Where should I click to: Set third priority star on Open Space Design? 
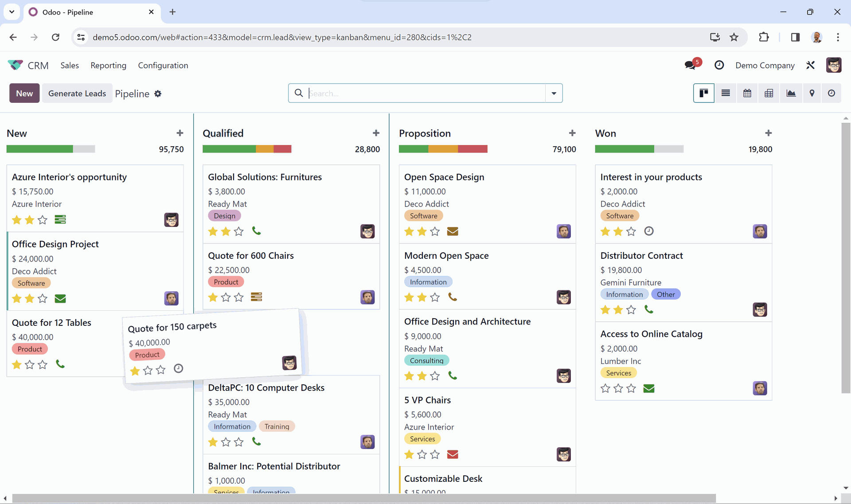[x=435, y=231]
